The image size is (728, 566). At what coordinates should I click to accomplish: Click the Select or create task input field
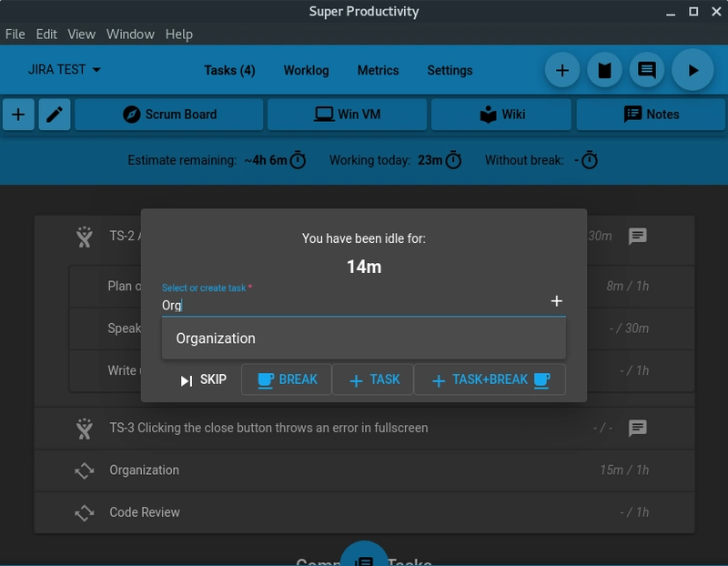(350, 305)
